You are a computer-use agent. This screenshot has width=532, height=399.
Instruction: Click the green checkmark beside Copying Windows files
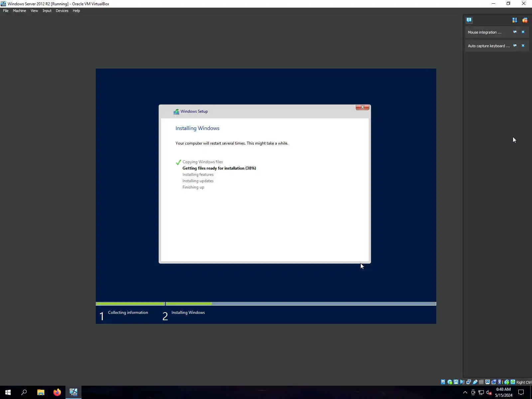pyautogui.click(x=178, y=162)
